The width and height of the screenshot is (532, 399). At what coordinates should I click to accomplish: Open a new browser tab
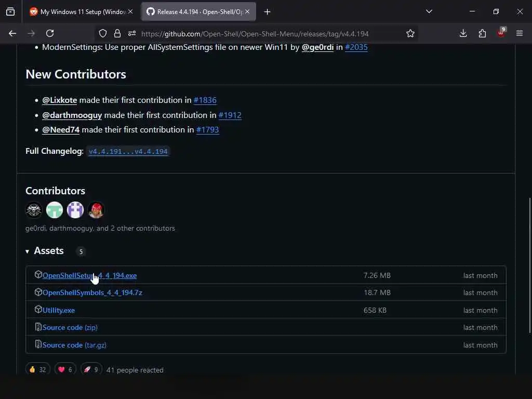(268, 12)
